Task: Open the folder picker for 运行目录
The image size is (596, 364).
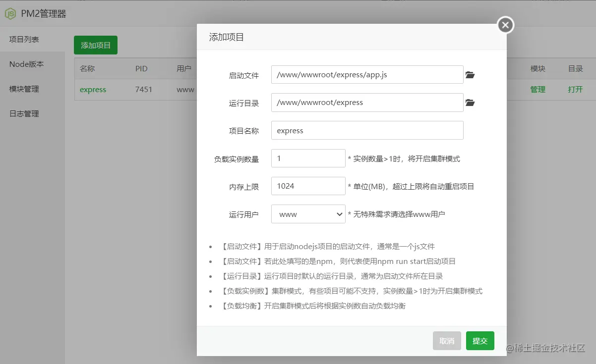Action: point(470,103)
